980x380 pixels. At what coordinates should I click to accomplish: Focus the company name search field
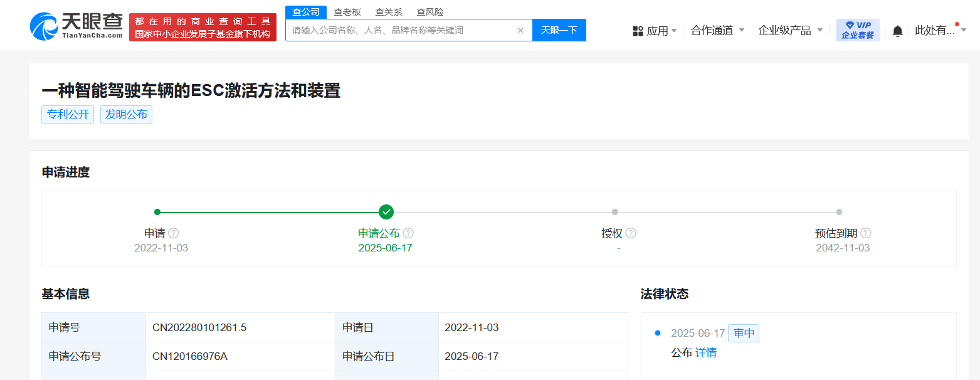click(x=401, y=30)
